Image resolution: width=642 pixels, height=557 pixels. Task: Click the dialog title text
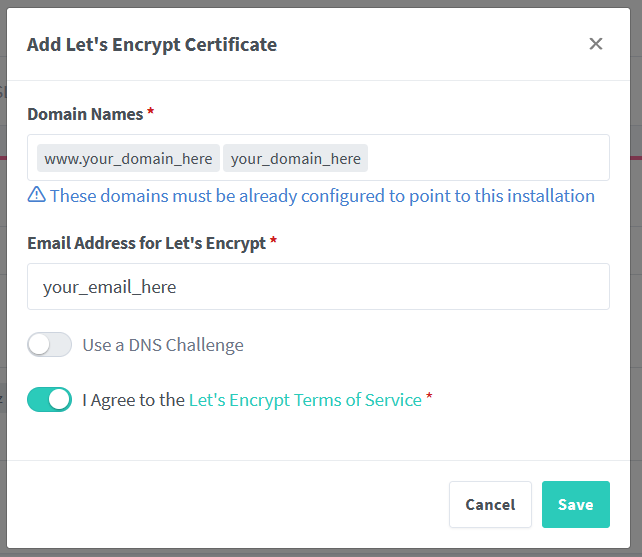click(x=152, y=44)
